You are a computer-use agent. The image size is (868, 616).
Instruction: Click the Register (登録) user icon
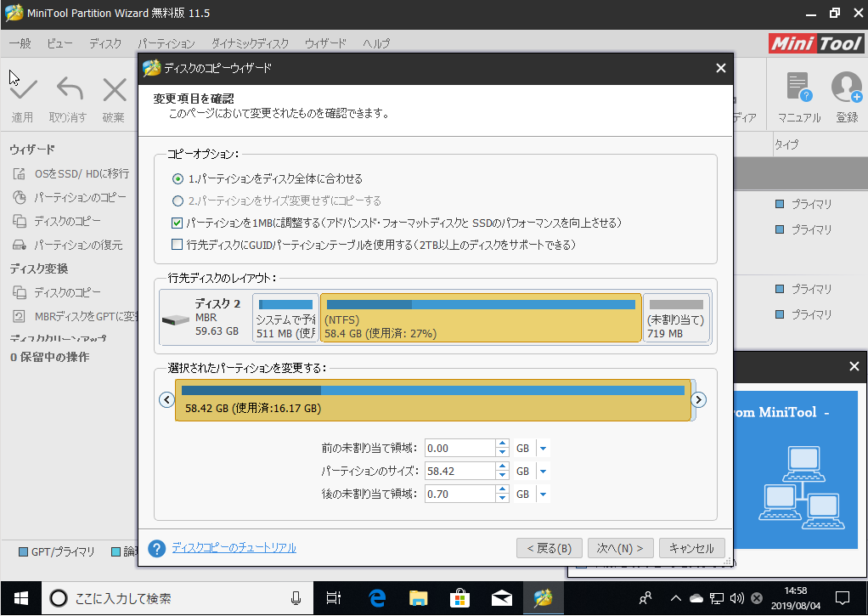tap(846, 88)
